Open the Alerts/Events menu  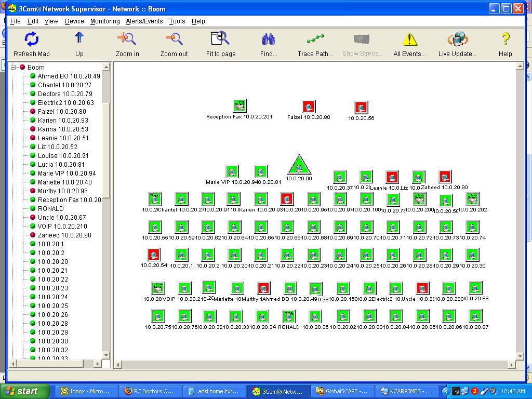(x=144, y=21)
